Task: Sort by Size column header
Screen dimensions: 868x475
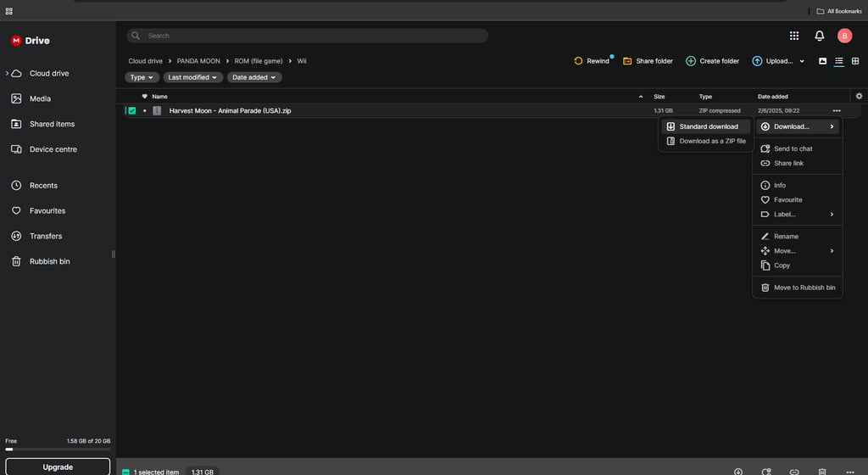Action: [659, 97]
